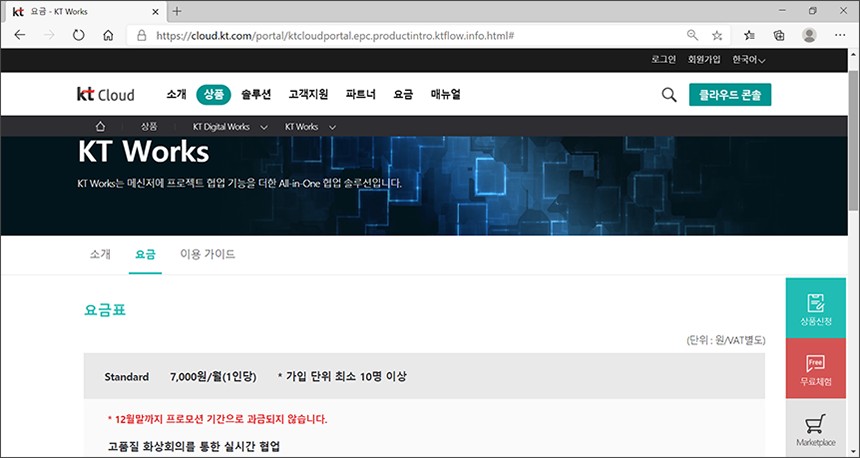Open the favorites list icon

point(749,36)
